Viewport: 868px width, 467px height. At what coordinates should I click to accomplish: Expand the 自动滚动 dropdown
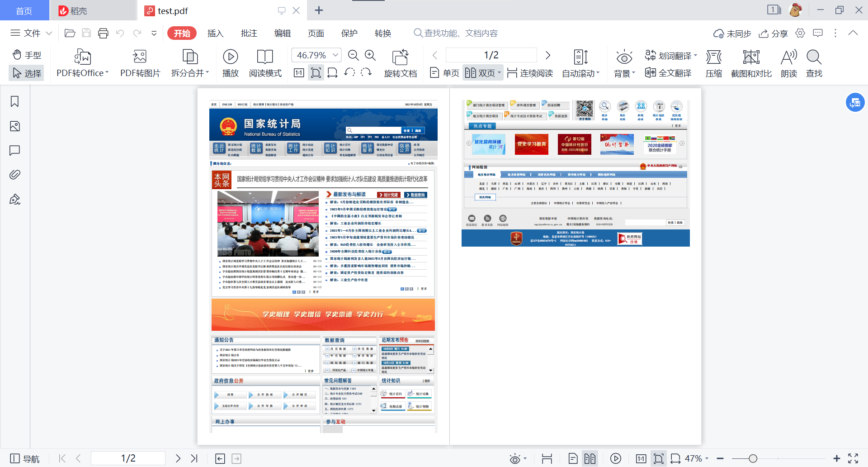(x=598, y=72)
